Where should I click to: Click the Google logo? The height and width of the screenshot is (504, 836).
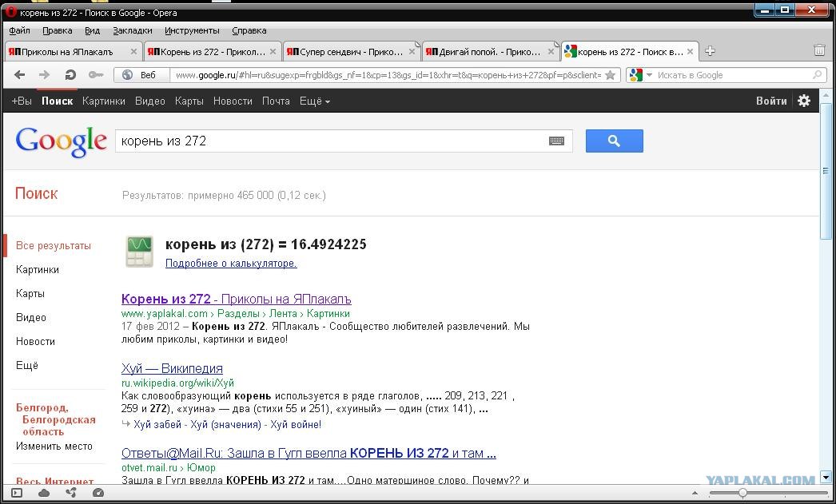[62, 142]
